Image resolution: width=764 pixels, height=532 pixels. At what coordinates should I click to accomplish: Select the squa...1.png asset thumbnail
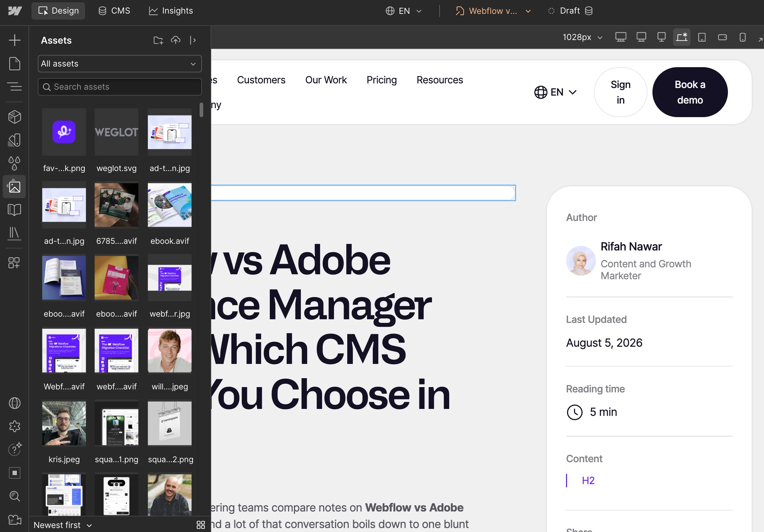tap(117, 423)
